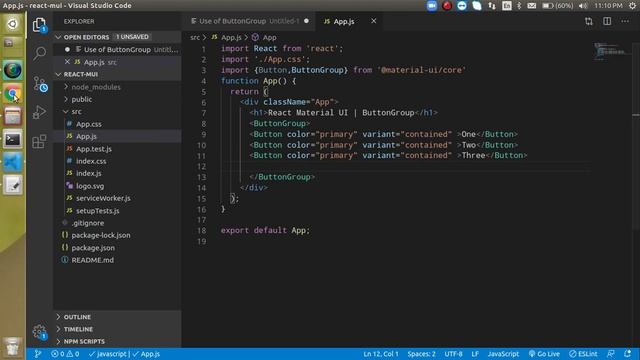Close the App.js editor tab
The width and height of the screenshot is (640, 360).
[x=373, y=21]
